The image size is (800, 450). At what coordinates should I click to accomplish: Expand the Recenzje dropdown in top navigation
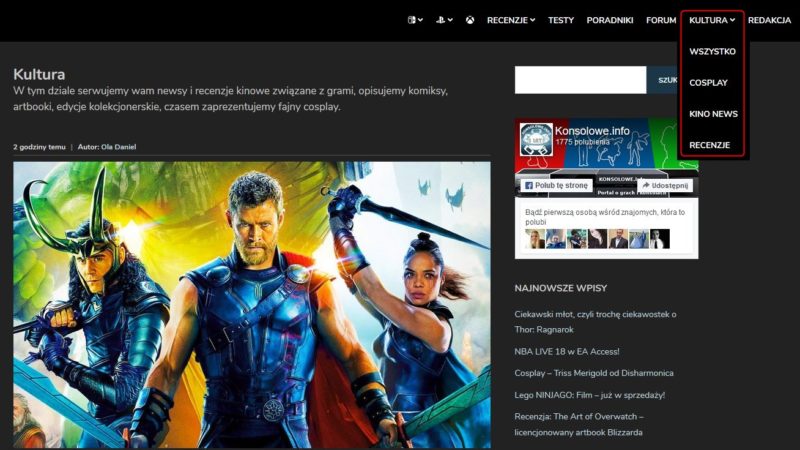click(510, 20)
